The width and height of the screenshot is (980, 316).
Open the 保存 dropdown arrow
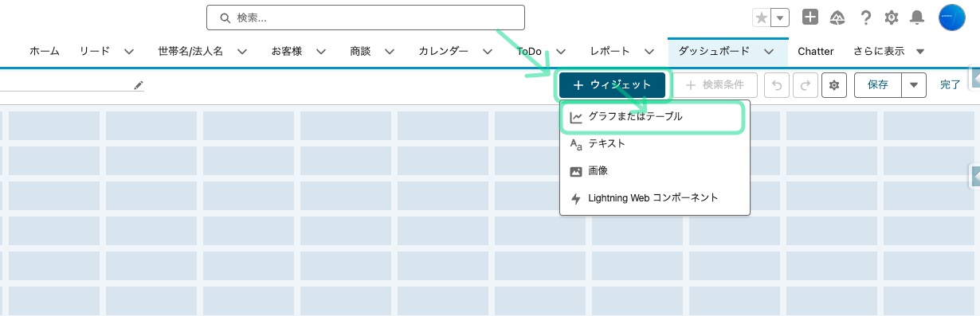pyautogui.click(x=914, y=85)
